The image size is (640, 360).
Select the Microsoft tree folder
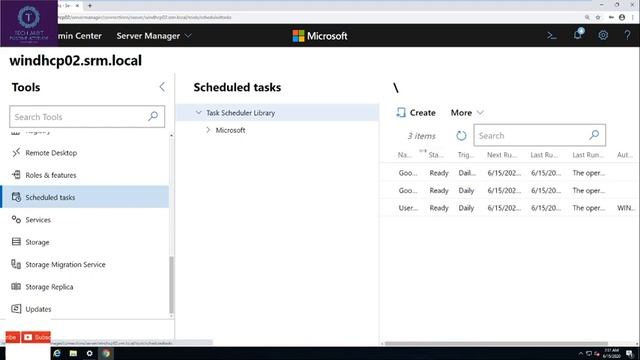(x=230, y=130)
